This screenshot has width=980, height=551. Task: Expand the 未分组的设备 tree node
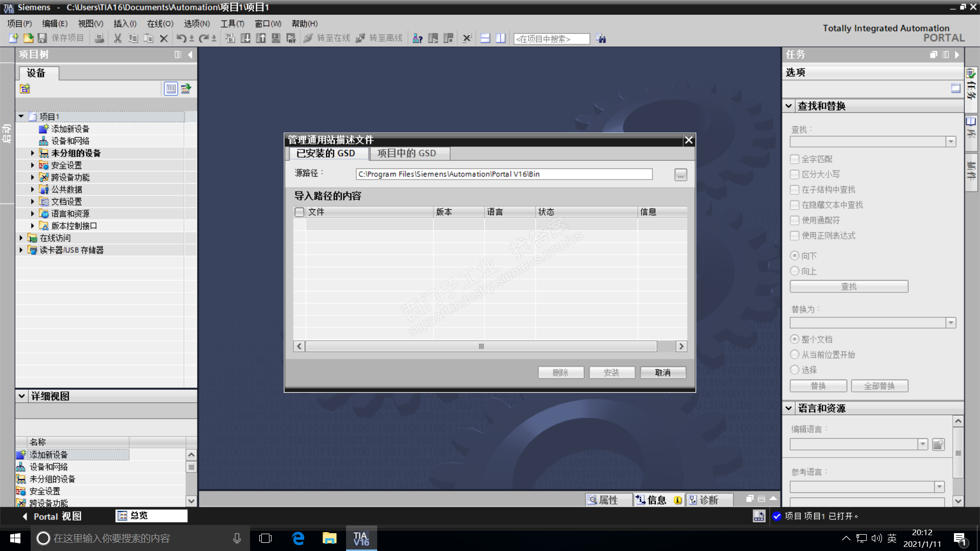pyautogui.click(x=33, y=153)
